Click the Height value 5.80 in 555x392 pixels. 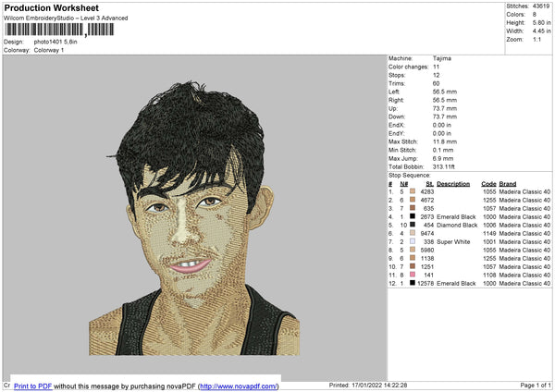541,22
